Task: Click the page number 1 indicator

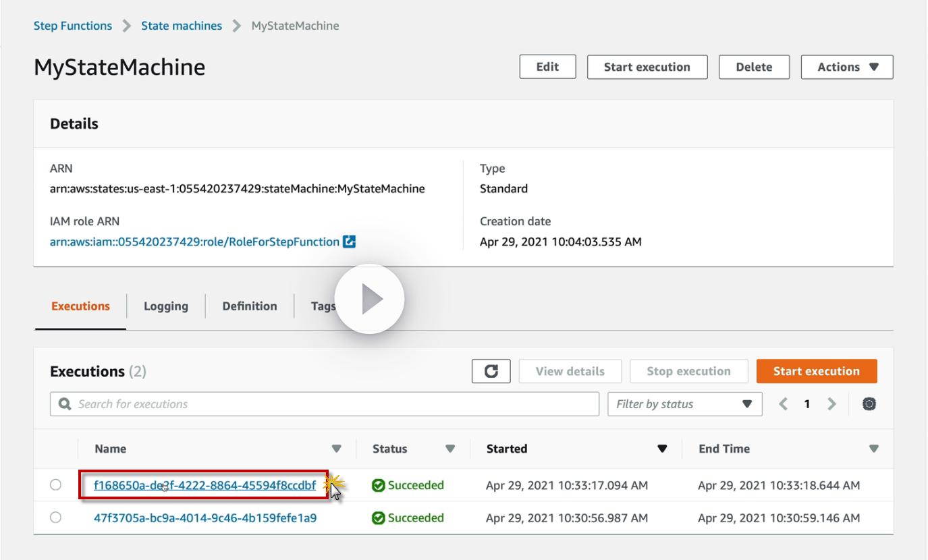Action: point(807,404)
